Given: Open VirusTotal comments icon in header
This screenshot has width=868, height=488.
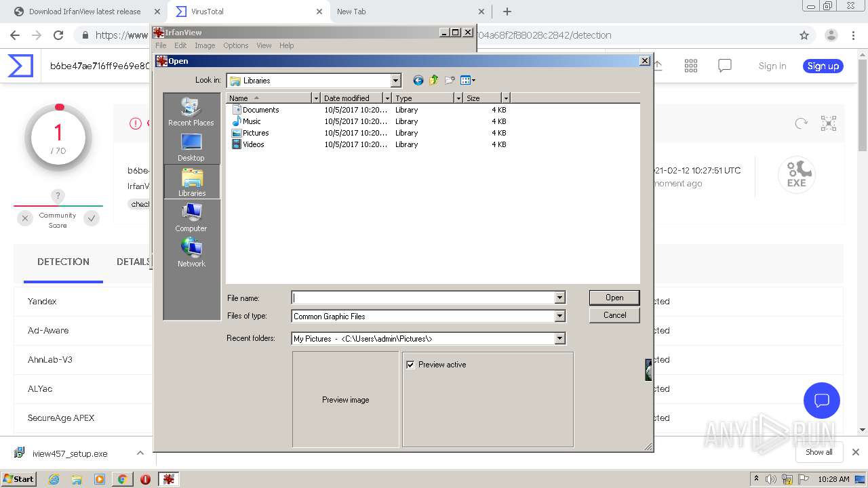Looking at the screenshot, I should [x=725, y=66].
